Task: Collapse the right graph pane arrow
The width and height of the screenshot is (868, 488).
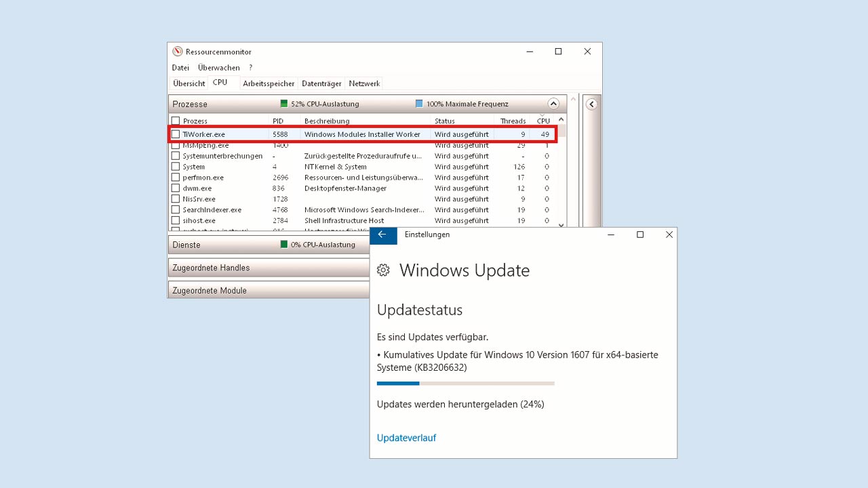Action: point(591,104)
